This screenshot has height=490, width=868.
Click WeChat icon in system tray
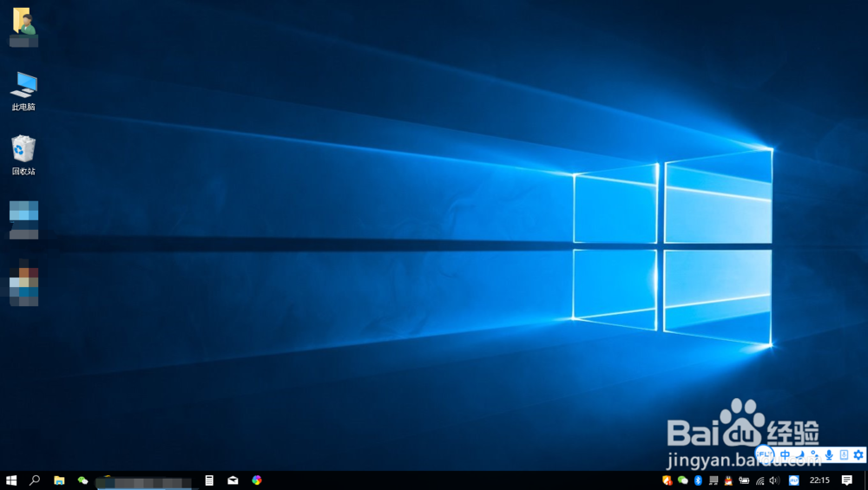[x=682, y=480]
